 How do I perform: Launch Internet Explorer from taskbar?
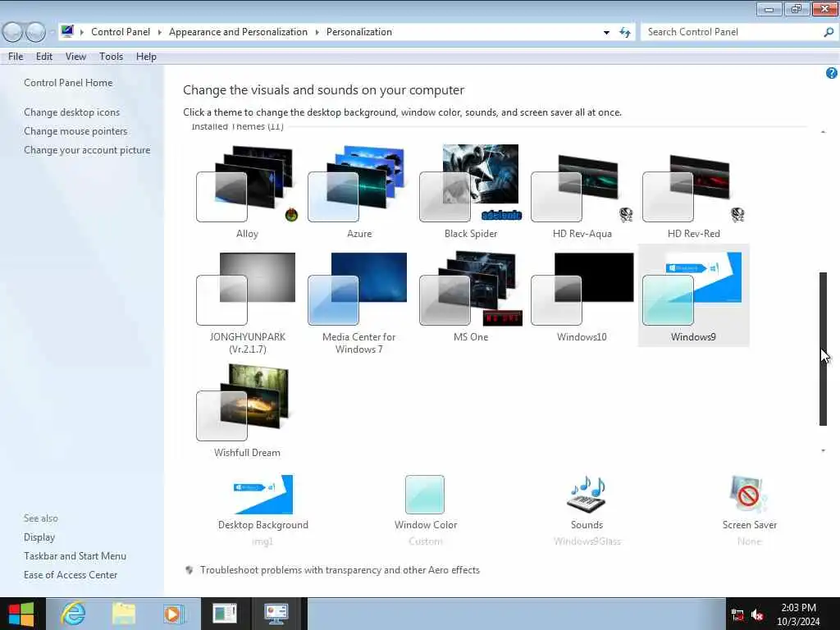pyautogui.click(x=72, y=614)
